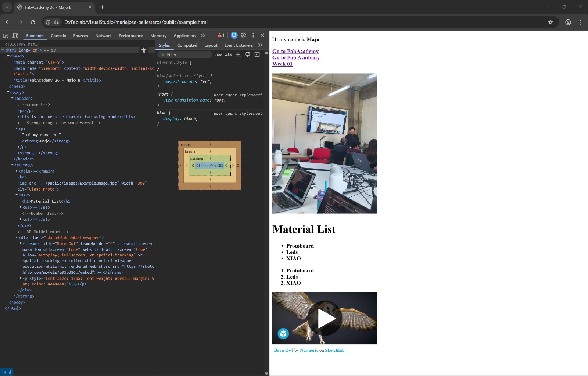The height and width of the screenshot is (376, 588).
Task: Show more DevTools panels chevron
Action: point(203,35)
